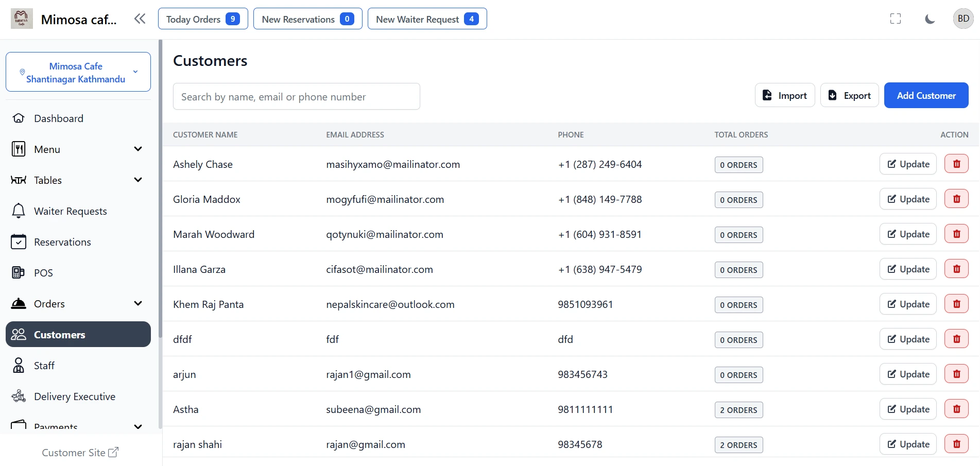
Task: Delete the customer Ashely Chase
Action: (x=956, y=163)
